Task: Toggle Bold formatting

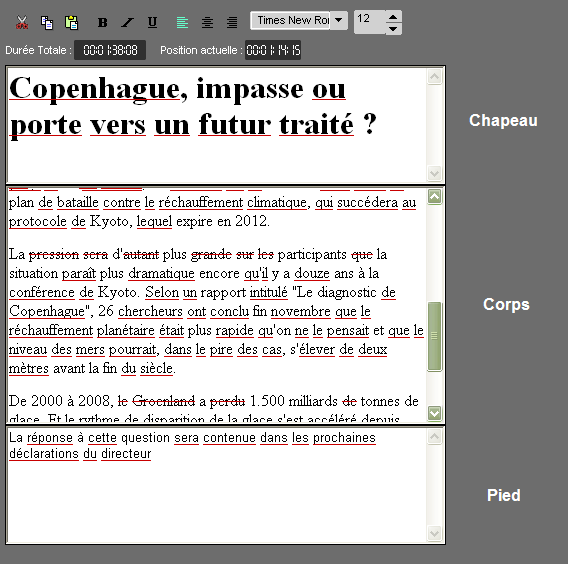Action: (103, 22)
